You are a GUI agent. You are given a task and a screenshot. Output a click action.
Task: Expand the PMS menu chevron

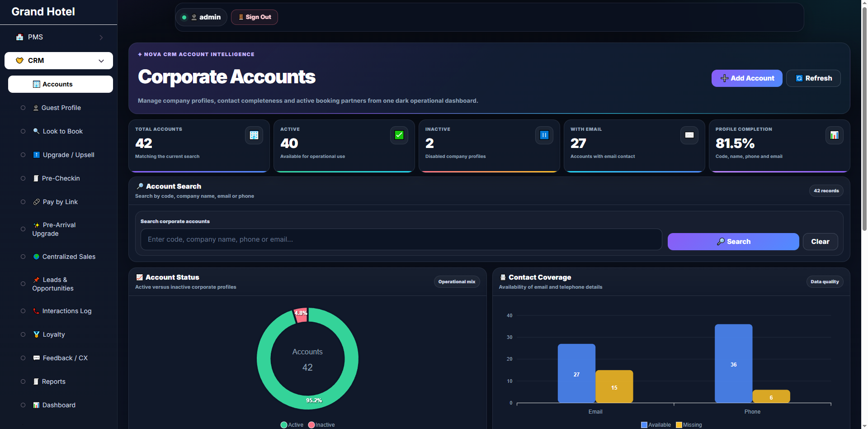pyautogui.click(x=101, y=38)
